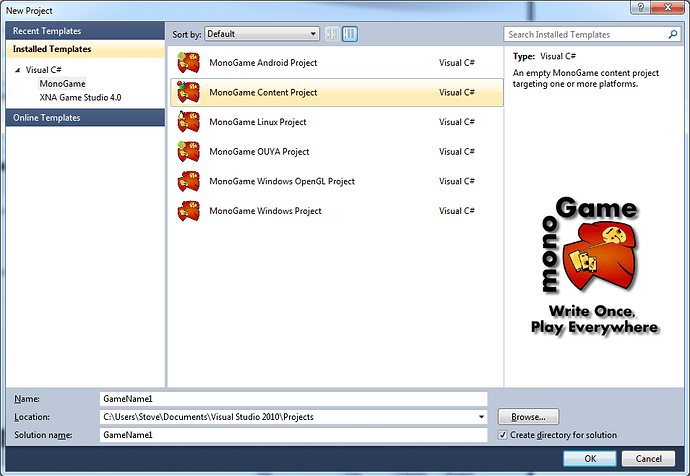Open the Installed Templates section
Image resolution: width=690 pixels, height=476 pixels.
point(85,49)
